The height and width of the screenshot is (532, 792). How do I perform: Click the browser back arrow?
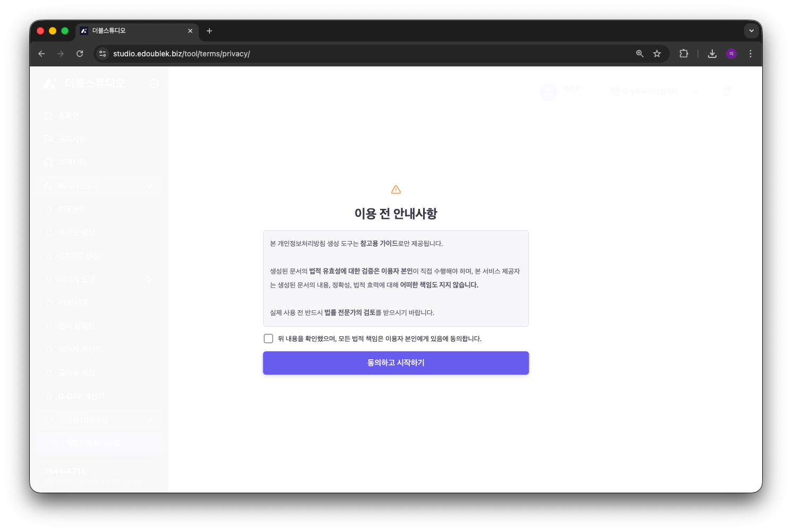pyautogui.click(x=41, y=54)
